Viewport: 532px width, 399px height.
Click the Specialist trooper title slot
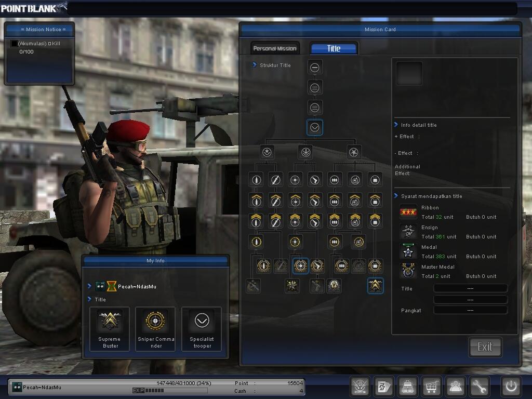click(x=202, y=329)
